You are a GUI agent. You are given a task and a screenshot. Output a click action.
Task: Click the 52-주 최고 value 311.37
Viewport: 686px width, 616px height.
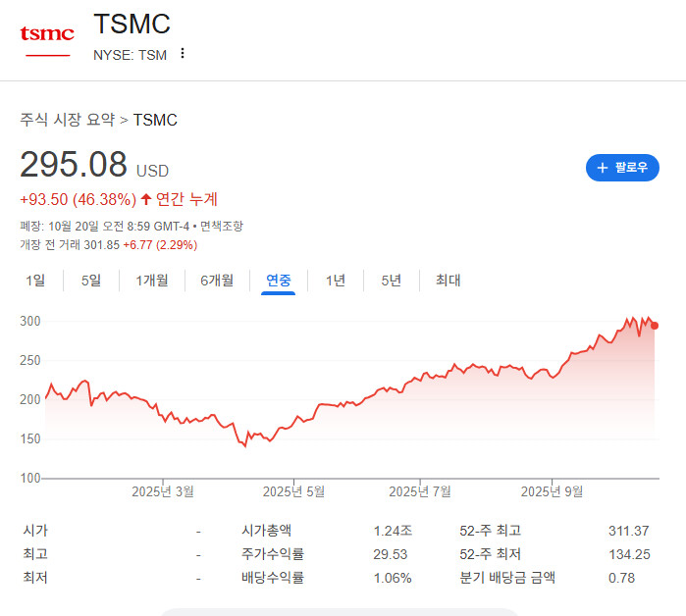tap(629, 531)
